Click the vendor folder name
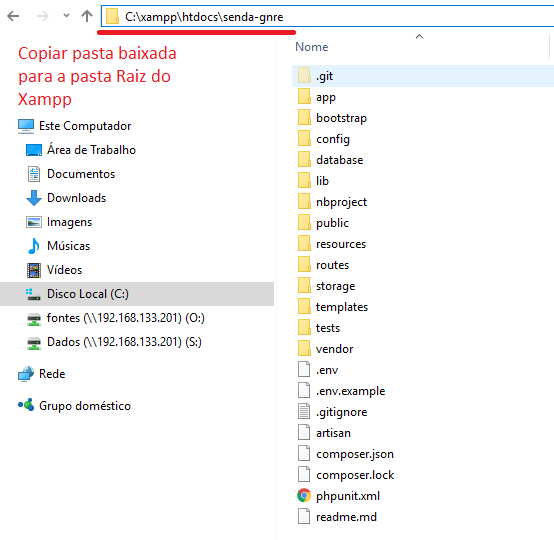Viewport: 554px width, 540px height. tap(335, 349)
